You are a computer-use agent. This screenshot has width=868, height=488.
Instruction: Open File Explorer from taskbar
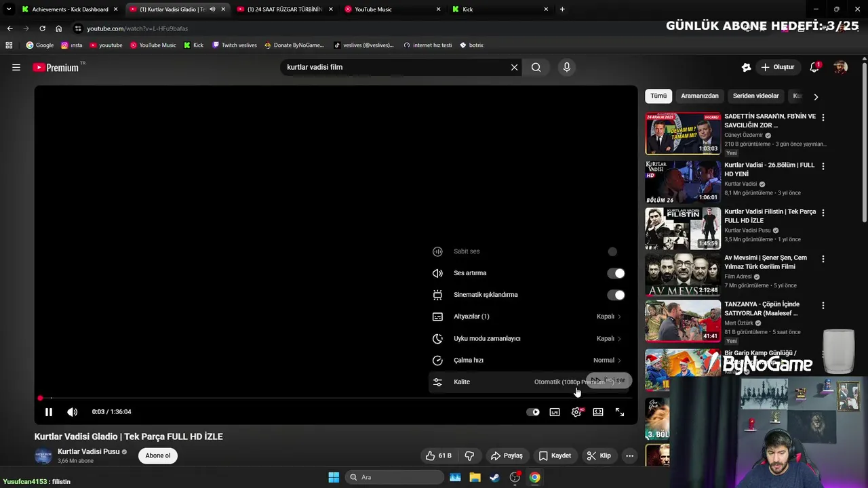[x=475, y=477]
